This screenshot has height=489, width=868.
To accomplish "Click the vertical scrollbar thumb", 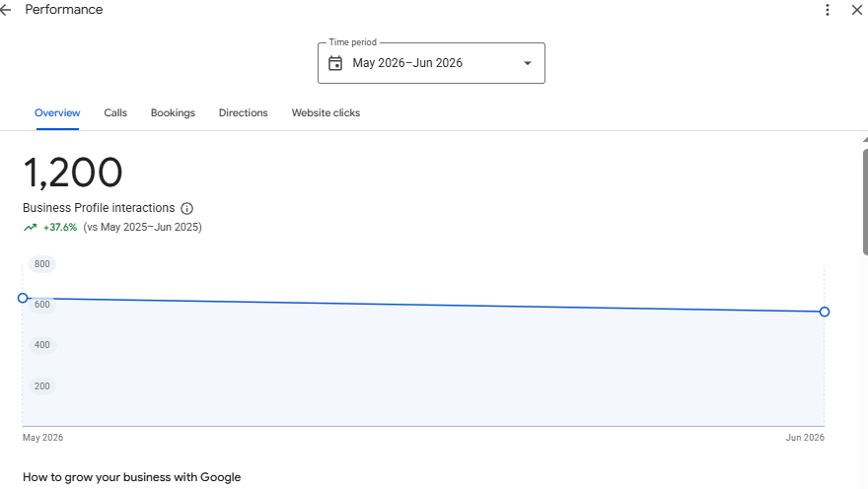I will pos(865,202).
